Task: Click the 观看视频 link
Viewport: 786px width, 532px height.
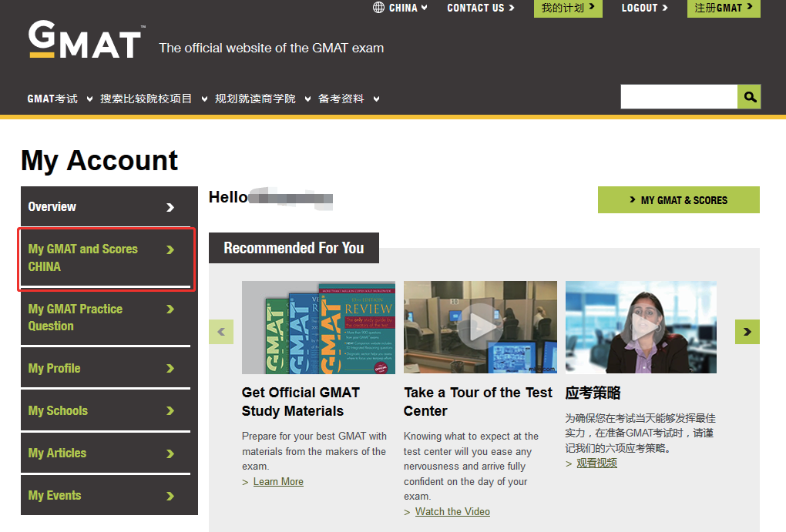Action: click(x=596, y=463)
